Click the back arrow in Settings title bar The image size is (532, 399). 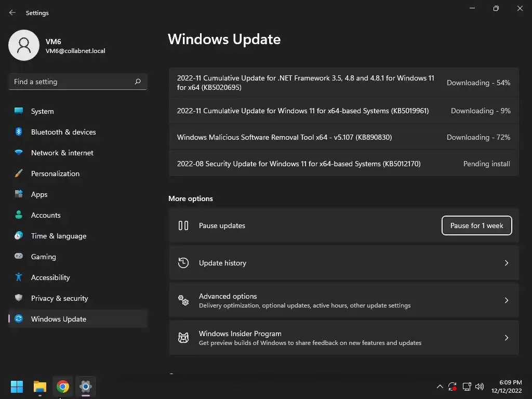coord(12,12)
